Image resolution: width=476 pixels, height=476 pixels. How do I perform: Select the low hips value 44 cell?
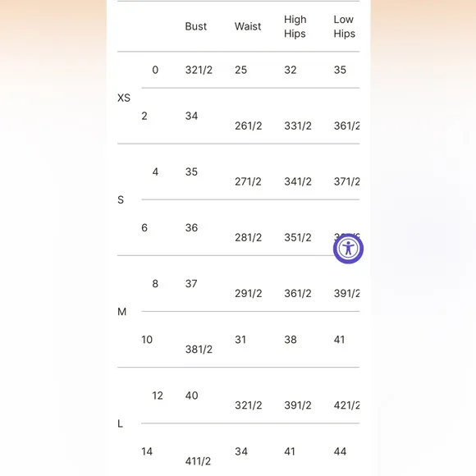[x=340, y=451]
